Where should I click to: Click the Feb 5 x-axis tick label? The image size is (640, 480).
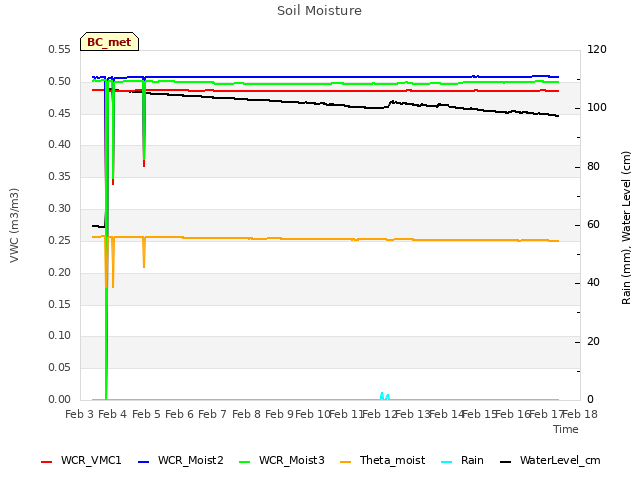(x=146, y=414)
